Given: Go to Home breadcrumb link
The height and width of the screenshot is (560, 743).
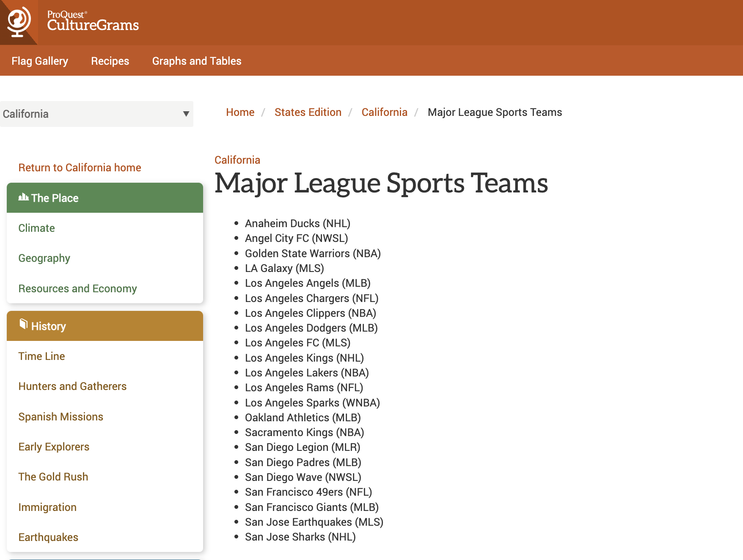Looking at the screenshot, I should [x=240, y=112].
